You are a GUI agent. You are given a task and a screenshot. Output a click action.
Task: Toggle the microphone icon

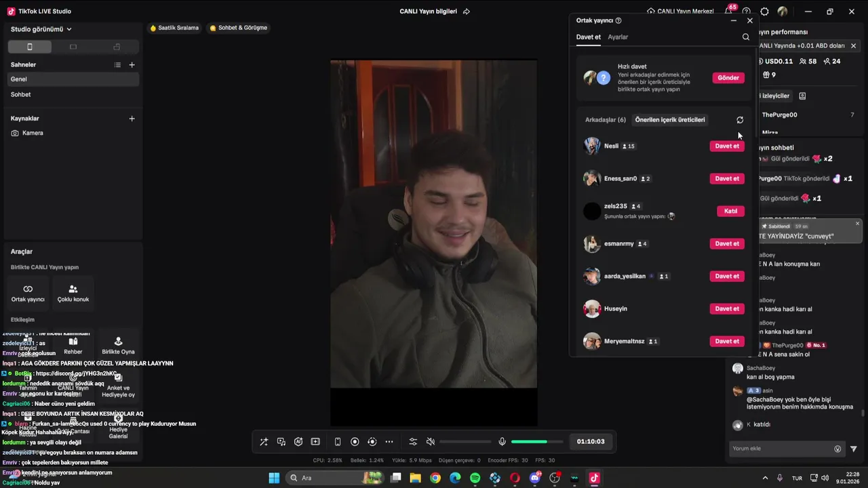pyautogui.click(x=502, y=442)
